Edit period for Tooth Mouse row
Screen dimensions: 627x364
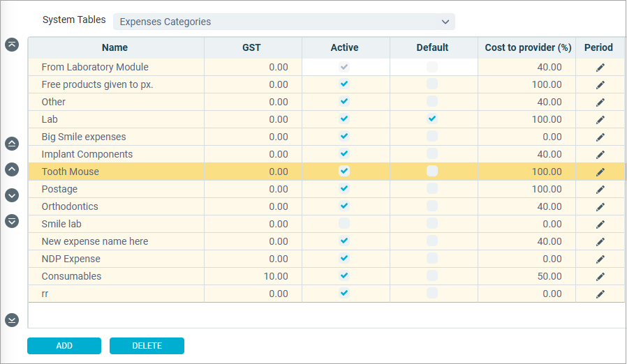[600, 172]
